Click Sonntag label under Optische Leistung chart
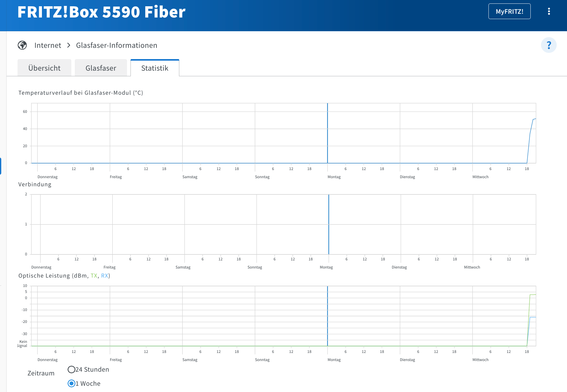 pyautogui.click(x=262, y=360)
